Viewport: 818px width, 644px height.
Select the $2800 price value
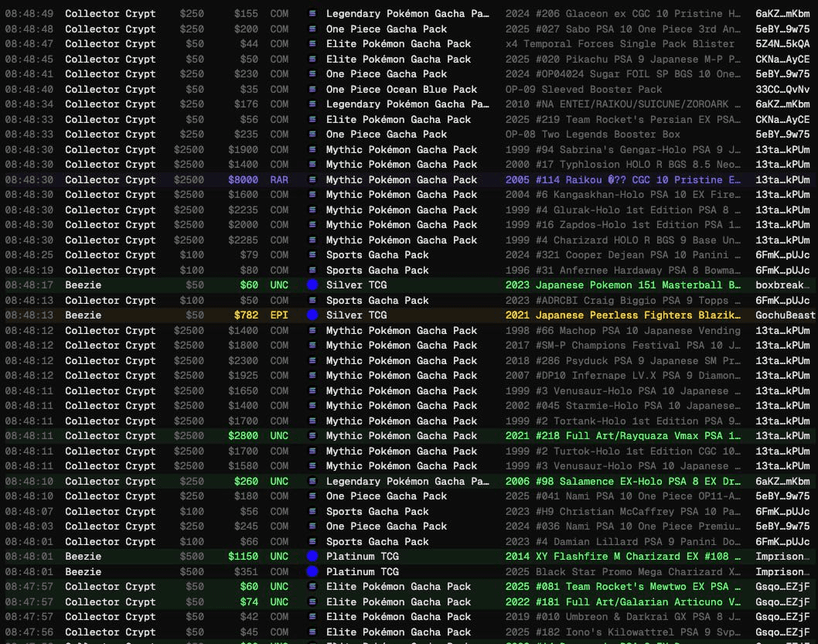tap(243, 436)
